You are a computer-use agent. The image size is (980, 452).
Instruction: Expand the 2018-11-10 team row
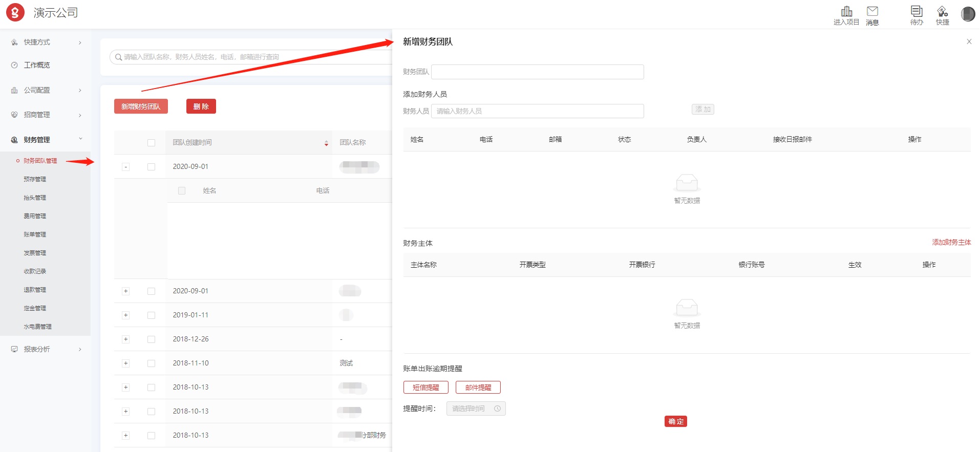(125, 363)
